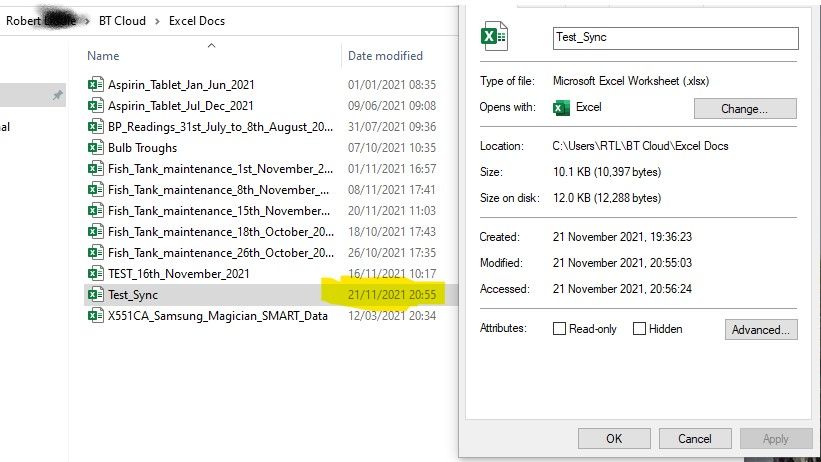Viewport: 821px width, 462px height.
Task: Sort files by Name column header
Action: [103, 56]
